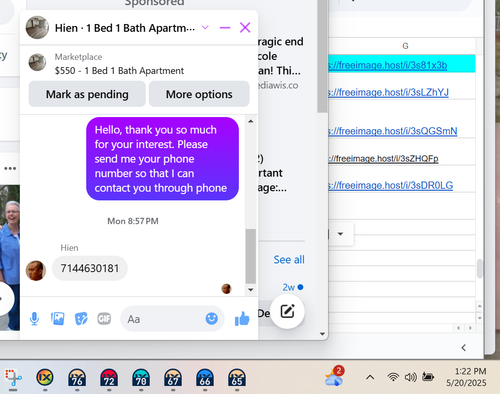The height and width of the screenshot is (394, 500).
Task: Open the sticker picker icon
Action: point(81,319)
